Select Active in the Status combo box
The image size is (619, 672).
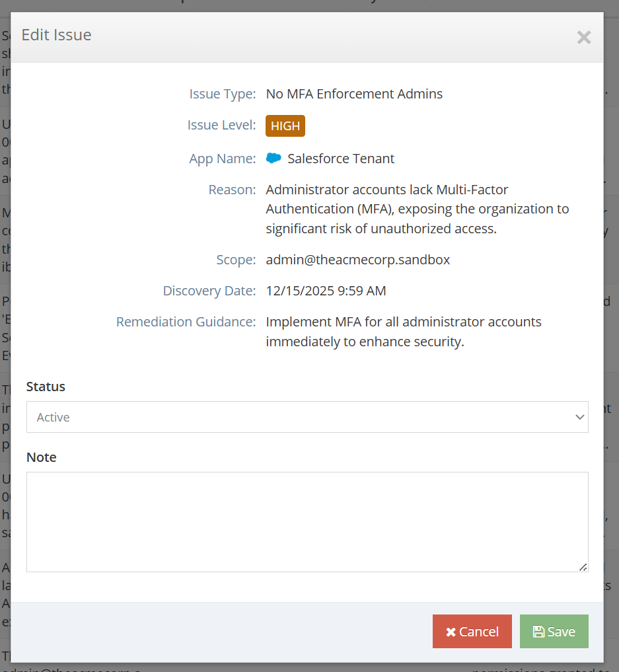(307, 417)
